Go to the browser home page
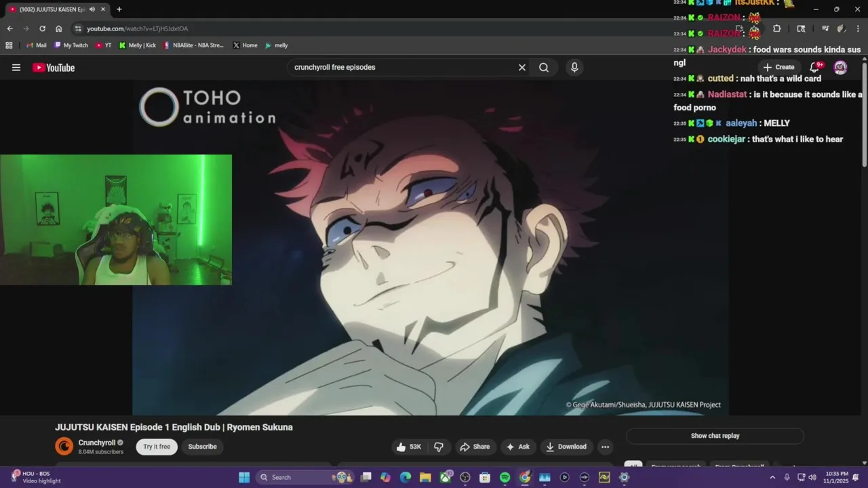The height and width of the screenshot is (488, 868). pos(58,28)
